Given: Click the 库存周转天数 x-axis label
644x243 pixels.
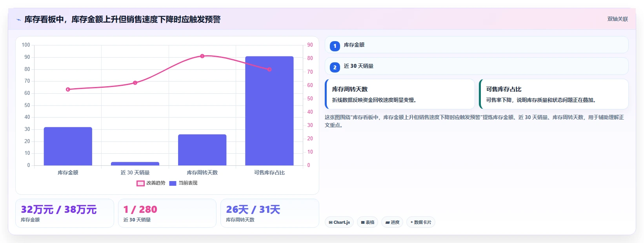Looking at the screenshot, I should [202, 172].
